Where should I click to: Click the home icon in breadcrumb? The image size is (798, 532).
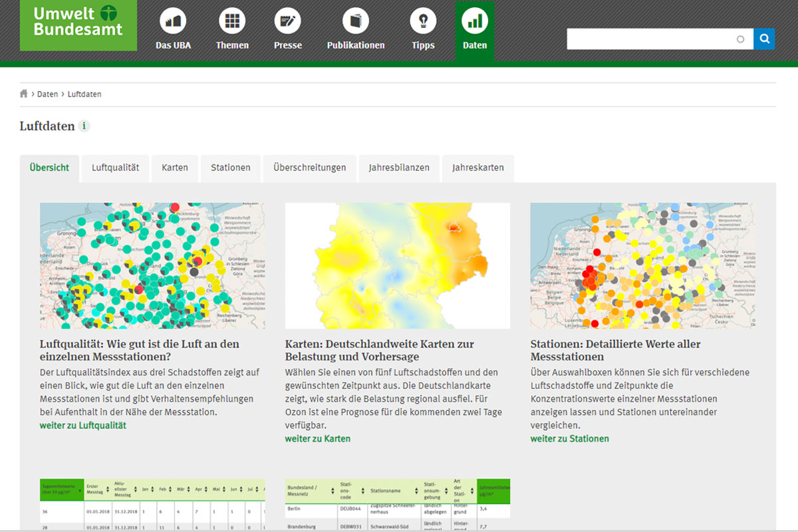click(x=24, y=94)
